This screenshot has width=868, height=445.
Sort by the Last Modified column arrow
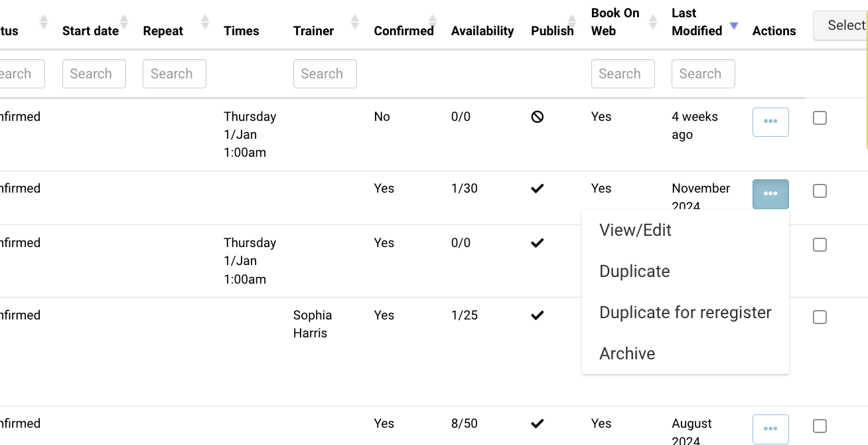[733, 26]
